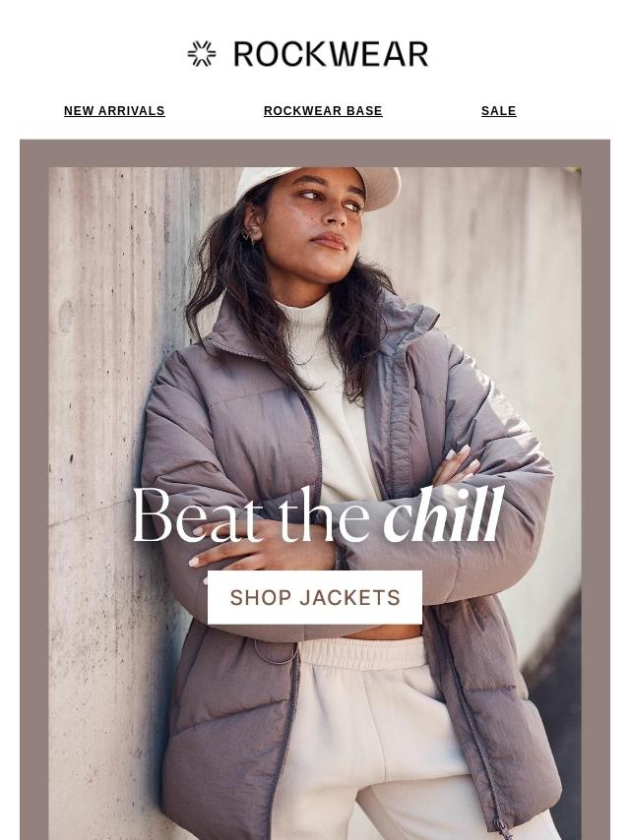Viewport: 630px width, 840px height.
Task: Go to the SALE link
Action: coord(499,111)
